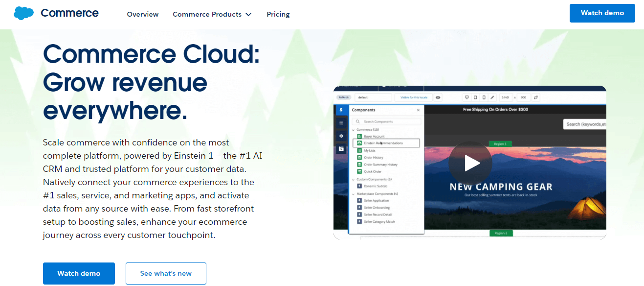Click the Search Components field
Image resolution: width=644 pixels, height=286 pixels.
[386, 121]
